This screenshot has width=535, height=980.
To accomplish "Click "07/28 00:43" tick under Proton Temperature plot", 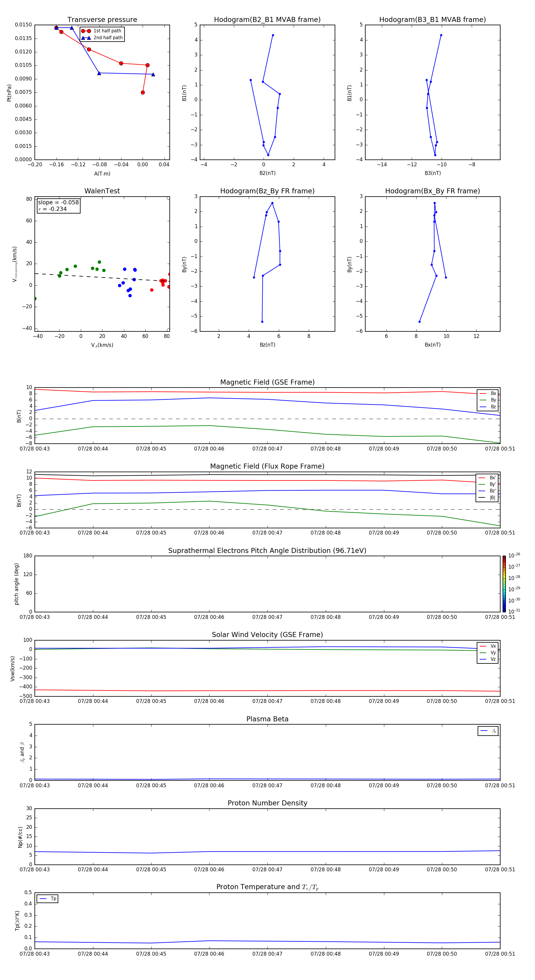I will (x=35, y=954).
